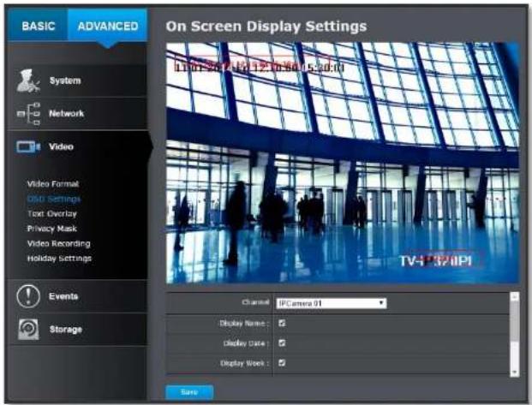Select the ADVANCED tab
532x405 pixels.
pos(108,26)
